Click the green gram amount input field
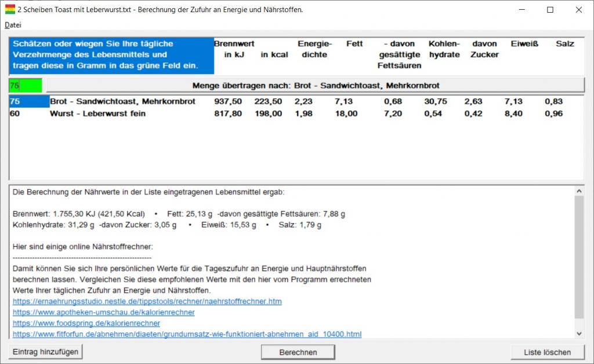This screenshot has height=364, width=594. [26, 86]
